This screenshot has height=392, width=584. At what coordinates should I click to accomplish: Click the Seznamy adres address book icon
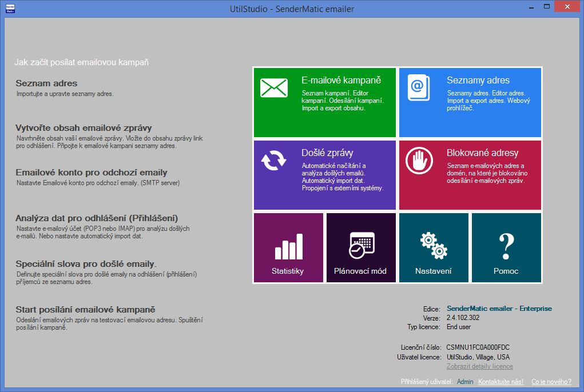419,88
